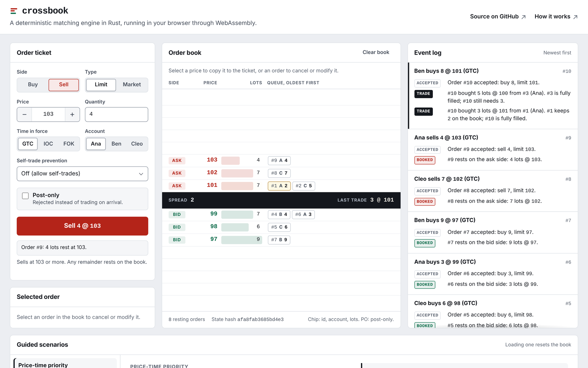Increase price with the plus button
This screenshot has width=588, height=368.
(x=72, y=114)
